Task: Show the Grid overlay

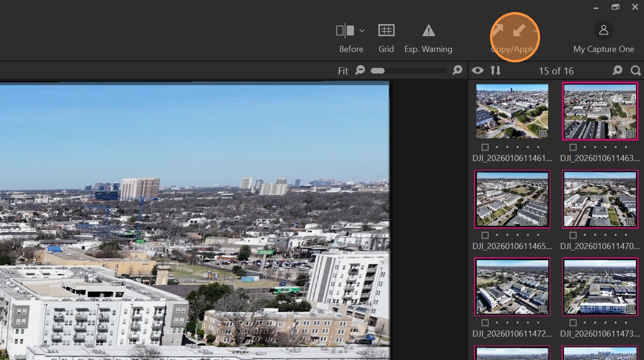Action: click(386, 30)
